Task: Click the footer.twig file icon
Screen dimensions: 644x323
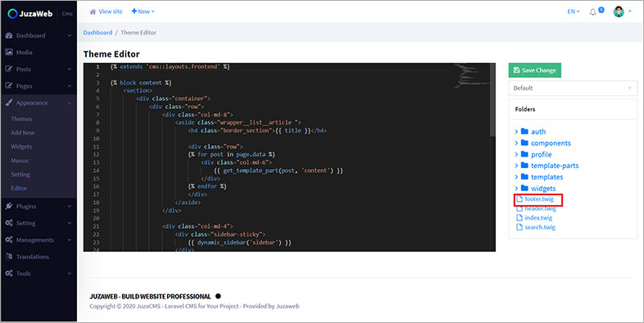Action: click(x=519, y=199)
